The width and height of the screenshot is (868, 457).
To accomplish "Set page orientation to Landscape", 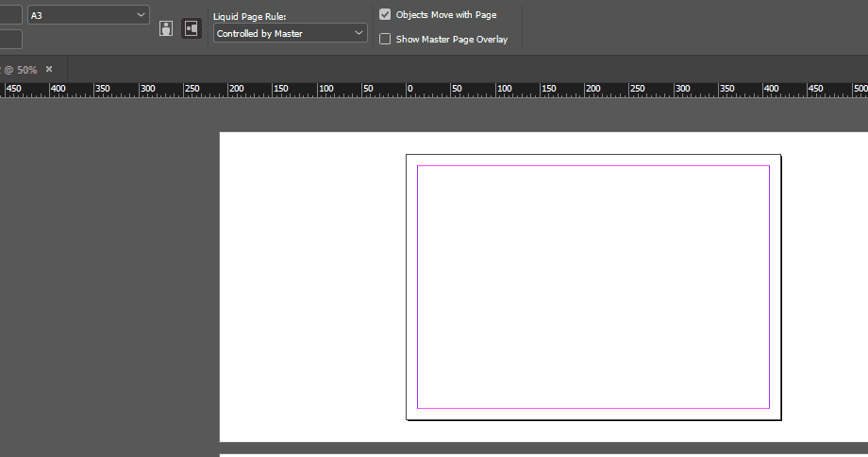I will click(x=192, y=28).
